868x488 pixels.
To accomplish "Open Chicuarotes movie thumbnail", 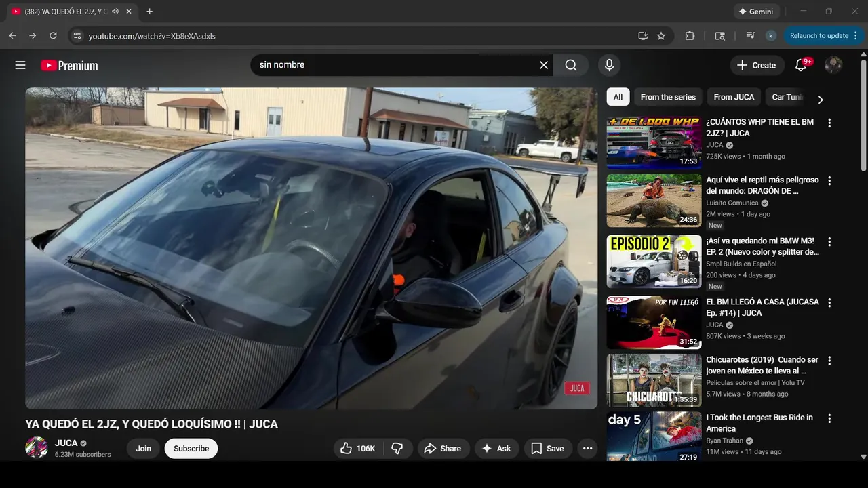I will coord(654,380).
